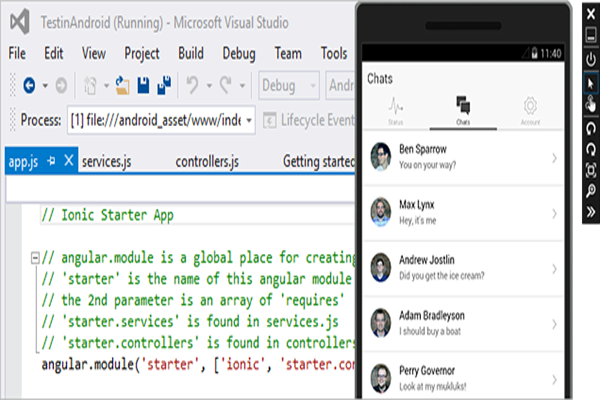
Task: Expand the Android platform dropdown
Action: pyautogui.click(x=341, y=85)
